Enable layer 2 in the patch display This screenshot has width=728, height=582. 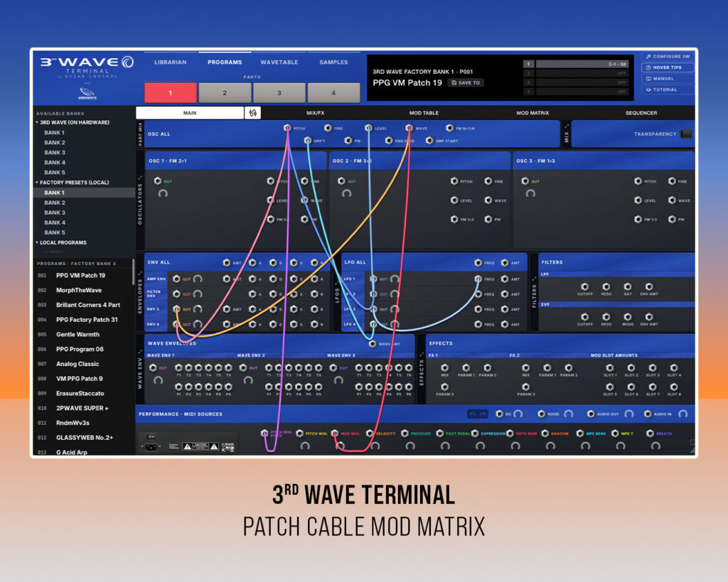(528, 73)
